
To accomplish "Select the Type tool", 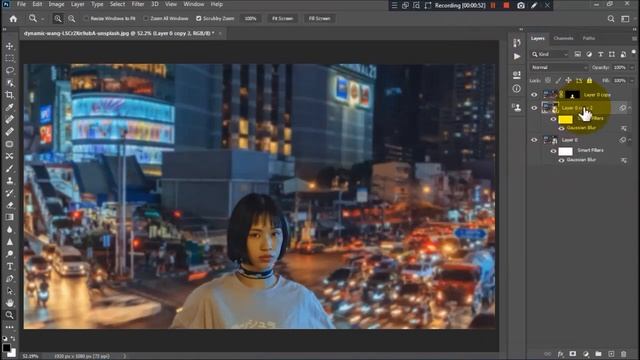I will [x=9, y=267].
